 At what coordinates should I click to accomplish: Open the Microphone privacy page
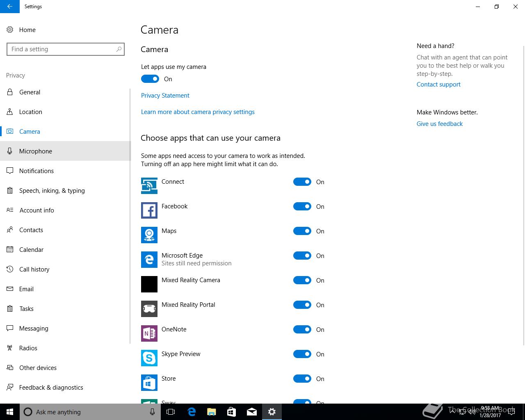65,151
